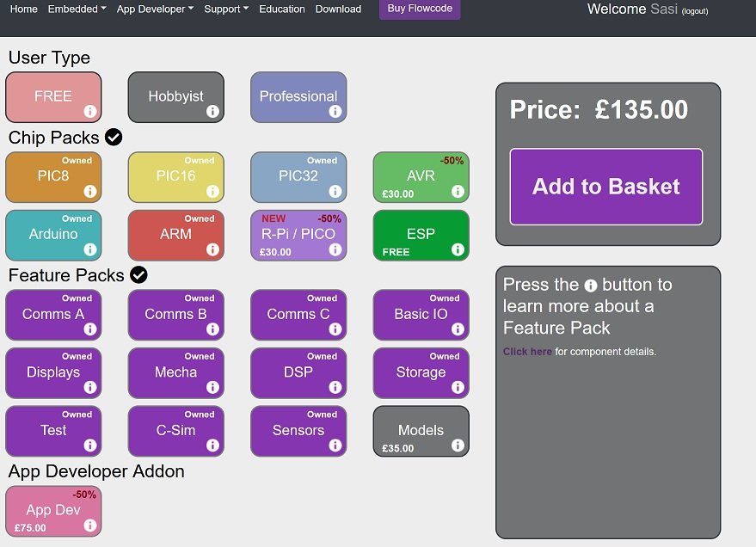Click the Add to Basket button
756x547 pixels.
click(x=605, y=187)
